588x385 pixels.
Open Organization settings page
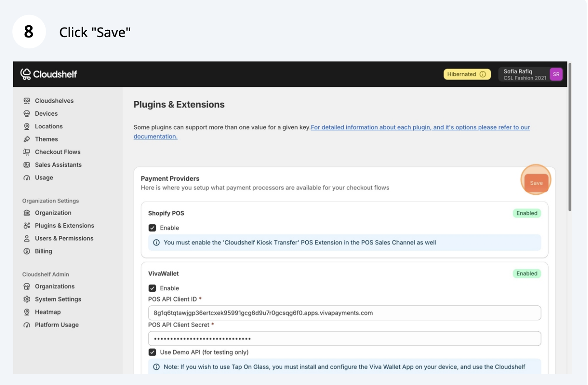(53, 213)
